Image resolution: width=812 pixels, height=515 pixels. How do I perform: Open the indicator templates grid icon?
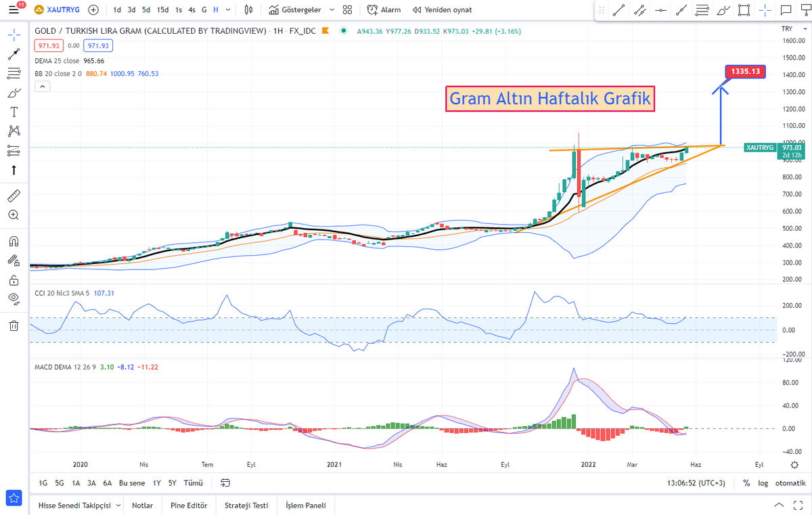(347, 10)
